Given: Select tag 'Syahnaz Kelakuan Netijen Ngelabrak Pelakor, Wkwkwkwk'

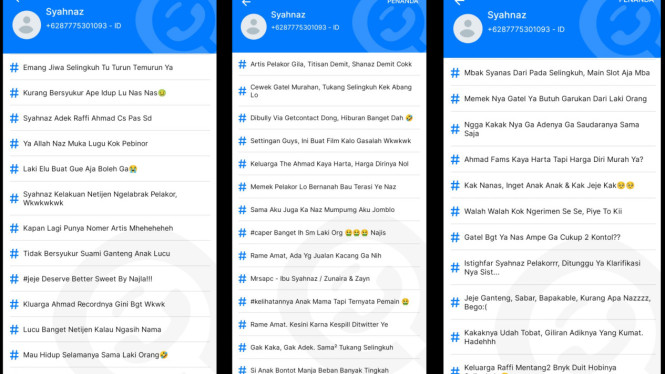Looking at the screenshot, I should (x=100, y=198).
